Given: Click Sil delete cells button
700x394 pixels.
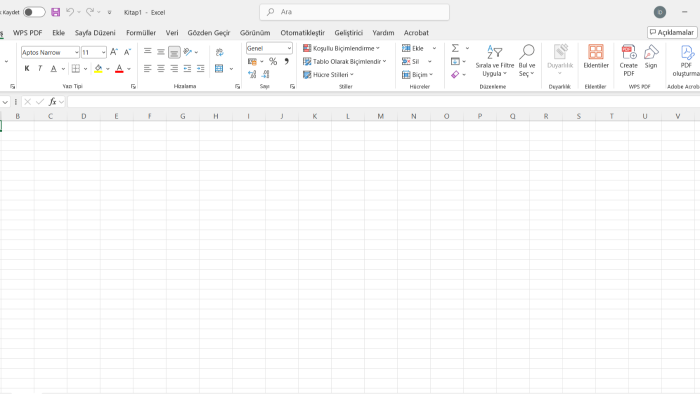Looking at the screenshot, I should click(411, 62).
